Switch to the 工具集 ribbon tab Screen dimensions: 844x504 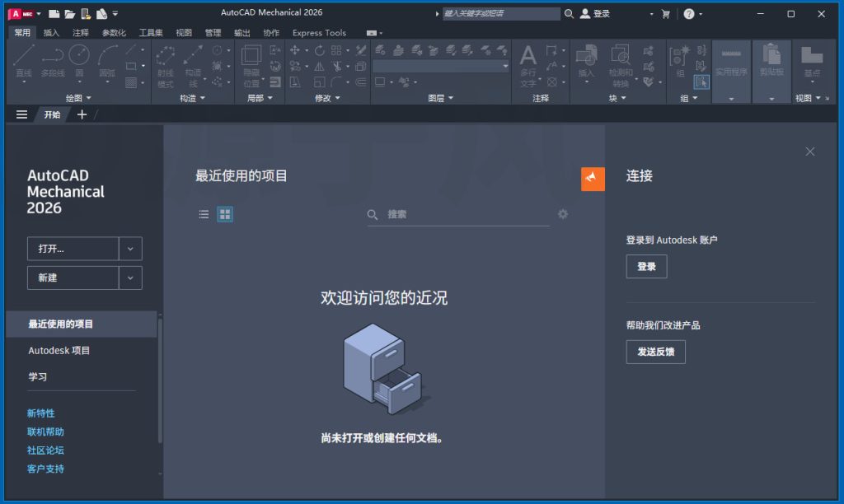click(x=151, y=33)
